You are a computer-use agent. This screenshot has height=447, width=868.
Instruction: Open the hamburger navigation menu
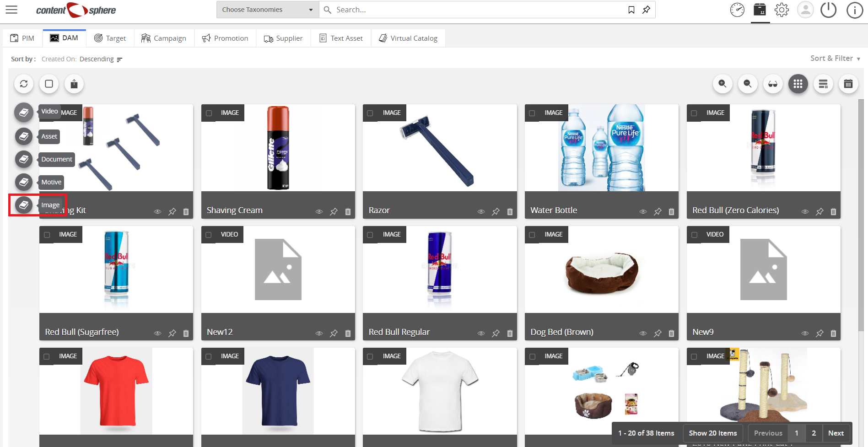(11, 10)
